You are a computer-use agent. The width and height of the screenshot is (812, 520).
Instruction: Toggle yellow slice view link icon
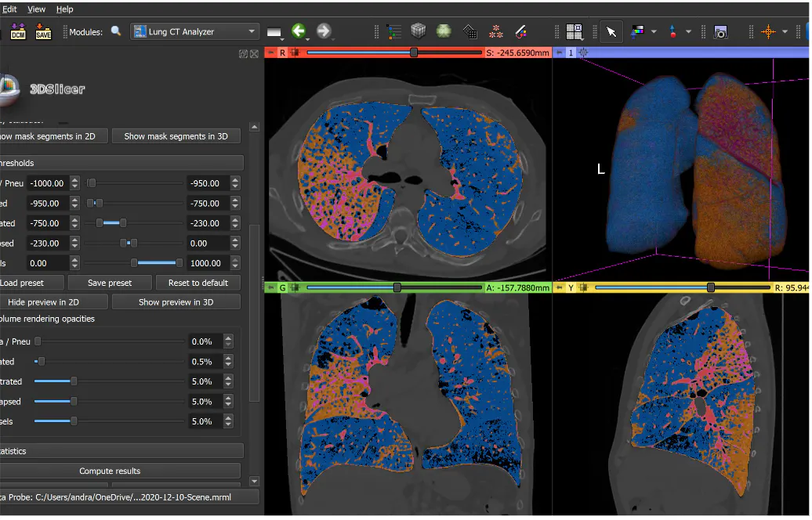tap(584, 287)
